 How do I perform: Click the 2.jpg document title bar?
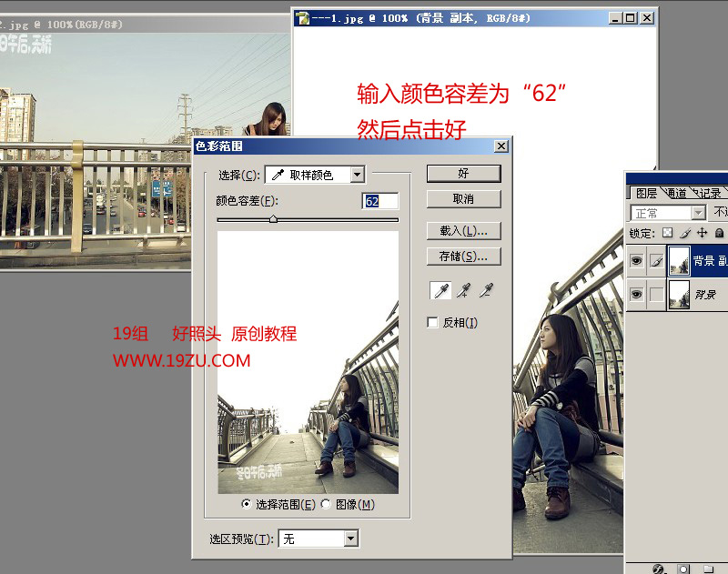145,25
